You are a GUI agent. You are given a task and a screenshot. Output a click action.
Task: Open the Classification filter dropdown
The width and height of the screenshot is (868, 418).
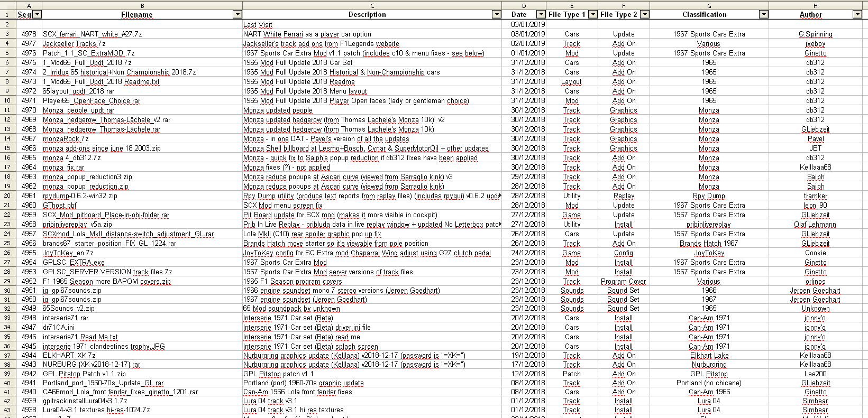(x=763, y=14)
